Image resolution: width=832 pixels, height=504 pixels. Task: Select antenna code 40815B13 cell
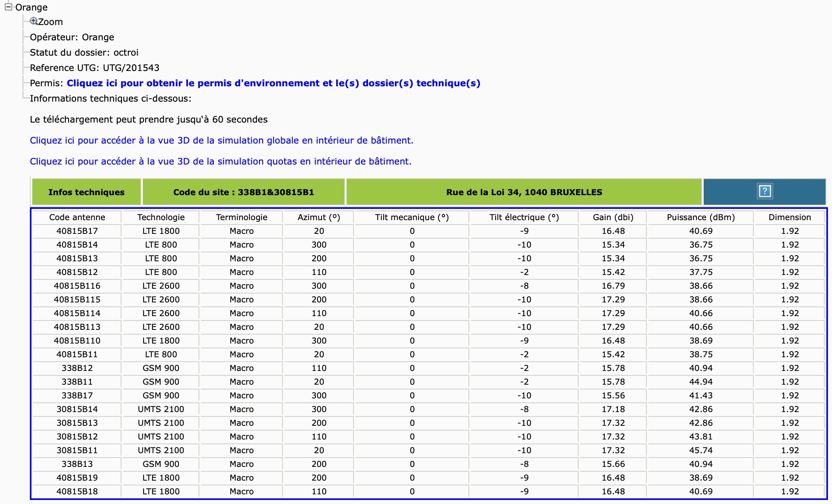pyautogui.click(x=77, y=258)
